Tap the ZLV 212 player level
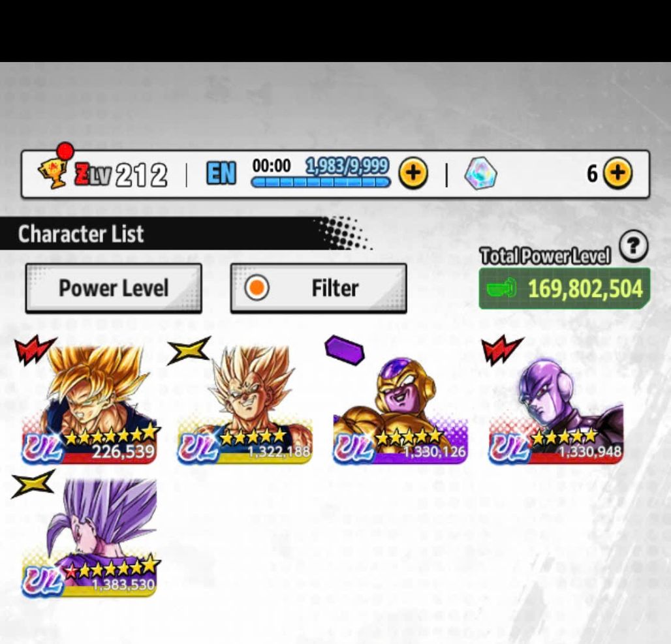The image size is (671, 644). pos(121,175)
